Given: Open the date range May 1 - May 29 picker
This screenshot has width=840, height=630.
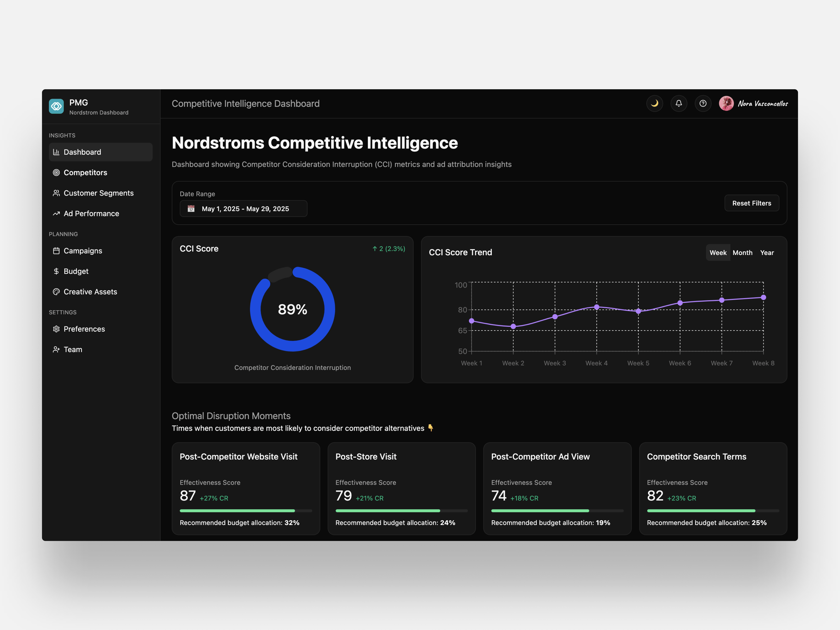Looking at the screenshot, I should click(x=243, y=208).
